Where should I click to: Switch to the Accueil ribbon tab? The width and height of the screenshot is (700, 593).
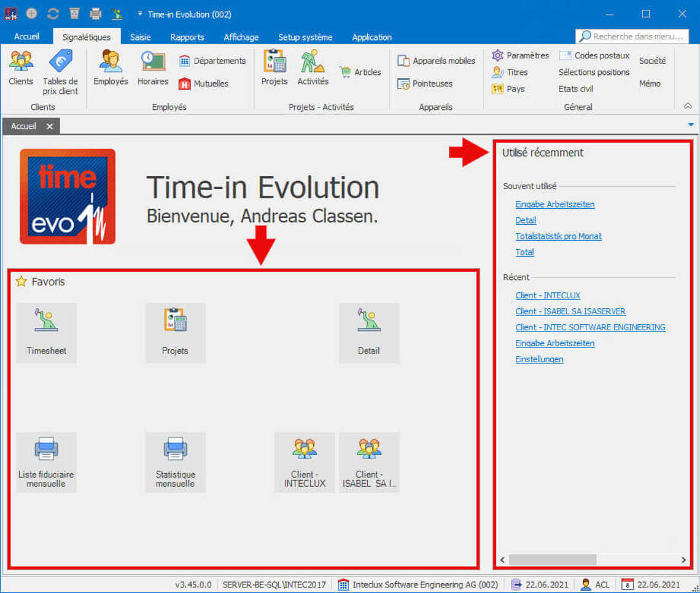pyautogui.click(x=26, y=37)
